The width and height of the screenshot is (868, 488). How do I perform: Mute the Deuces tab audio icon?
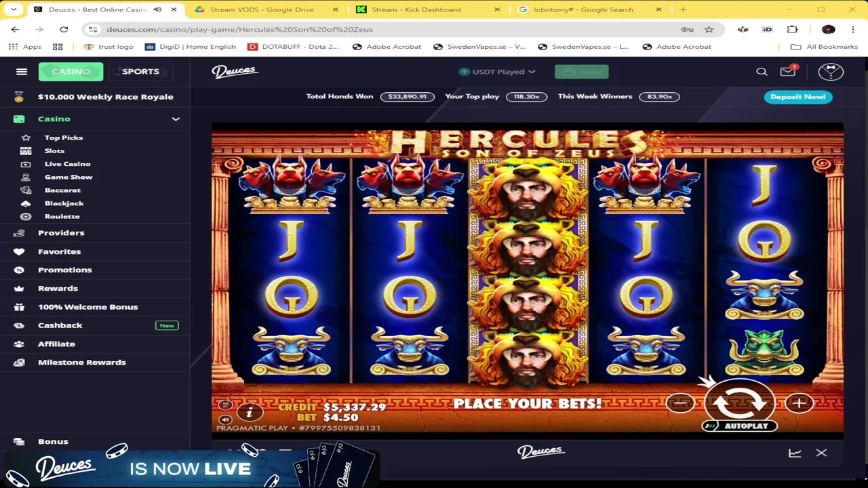click(x=157, y=9)
